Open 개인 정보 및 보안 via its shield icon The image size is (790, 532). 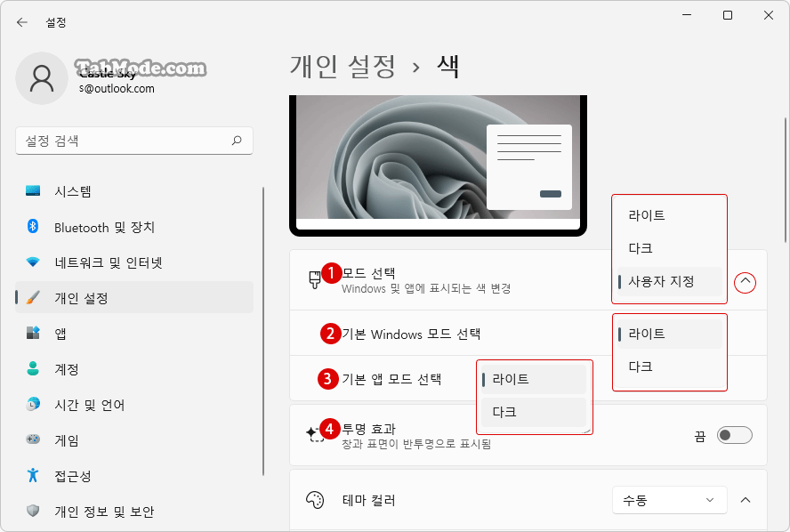click(x=33, y=511)
